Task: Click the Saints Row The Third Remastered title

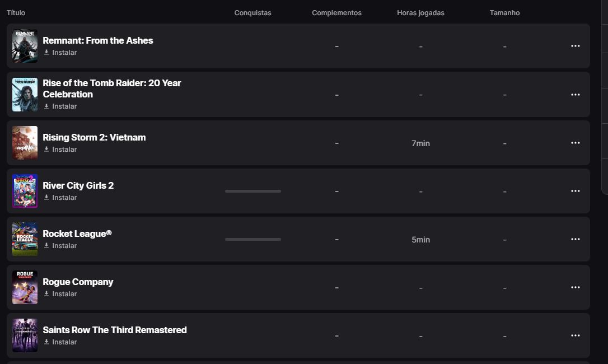Action: 115,330
